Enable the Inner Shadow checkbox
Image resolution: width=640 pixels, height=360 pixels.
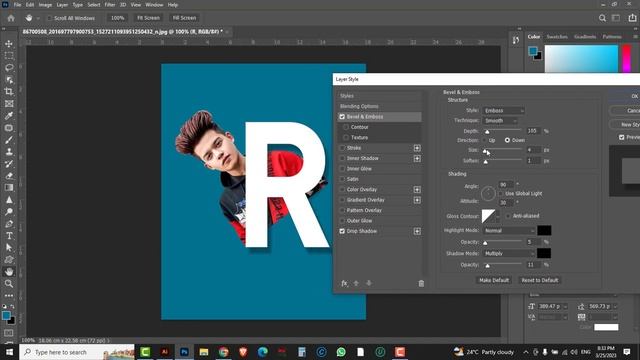342,158
